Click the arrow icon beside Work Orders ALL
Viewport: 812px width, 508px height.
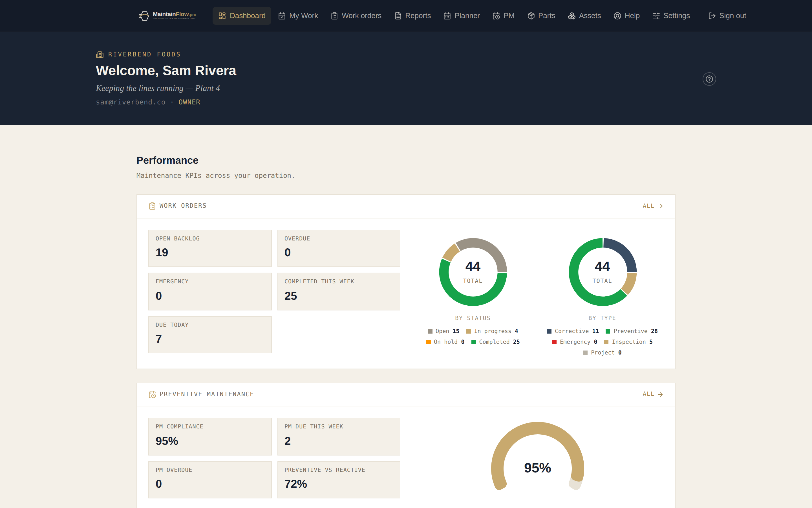click(x=660, y=206)
